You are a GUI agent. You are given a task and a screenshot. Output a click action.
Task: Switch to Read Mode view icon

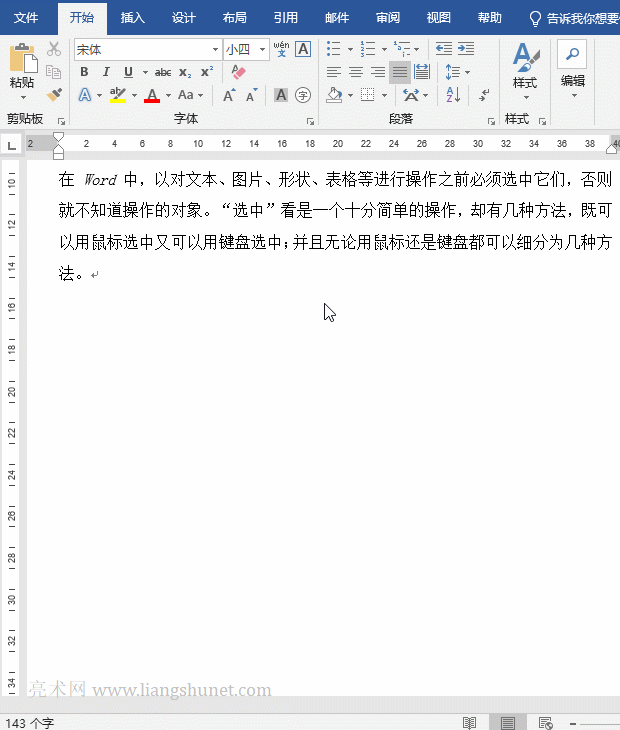click(x=469, y=723)
